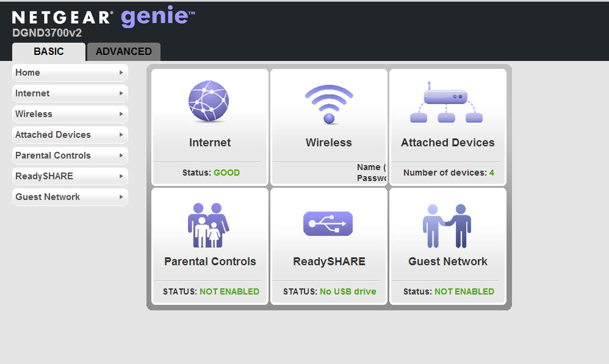Open Parental Controls in the sidebar menu
This screenshot has width=609, height=364.
point(70,155)
